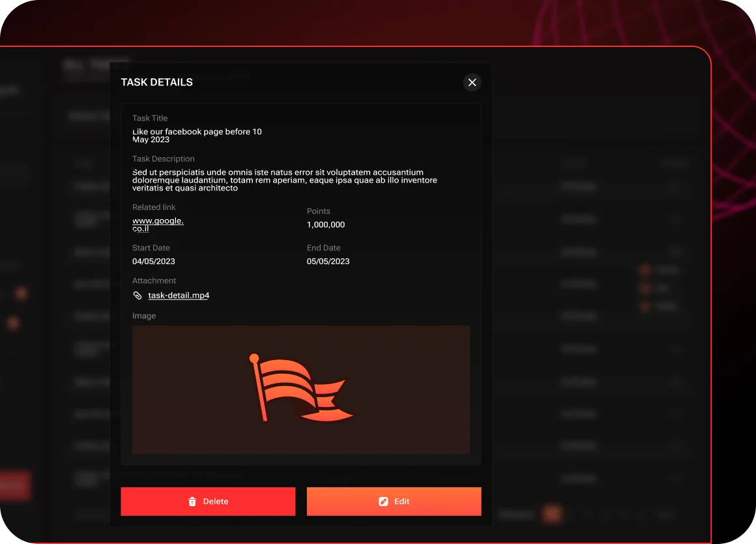Click the Related link field label

coord(154,207)
